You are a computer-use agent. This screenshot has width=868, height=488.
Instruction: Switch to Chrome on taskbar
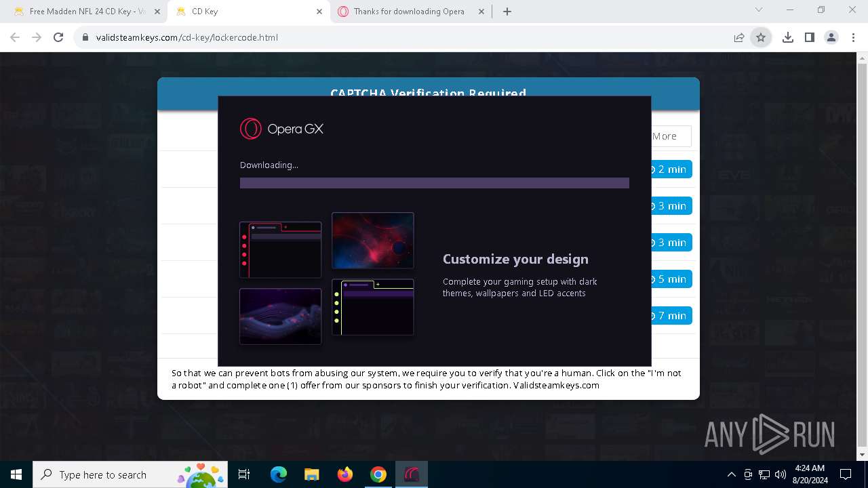click(x=378, y=474)
